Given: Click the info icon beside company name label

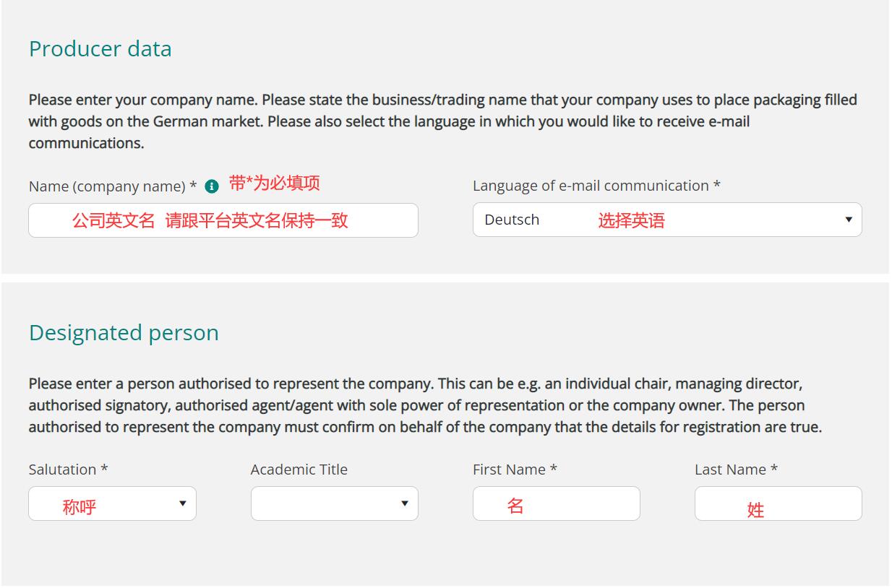Looking at the screenshot, I should (212, 186).
